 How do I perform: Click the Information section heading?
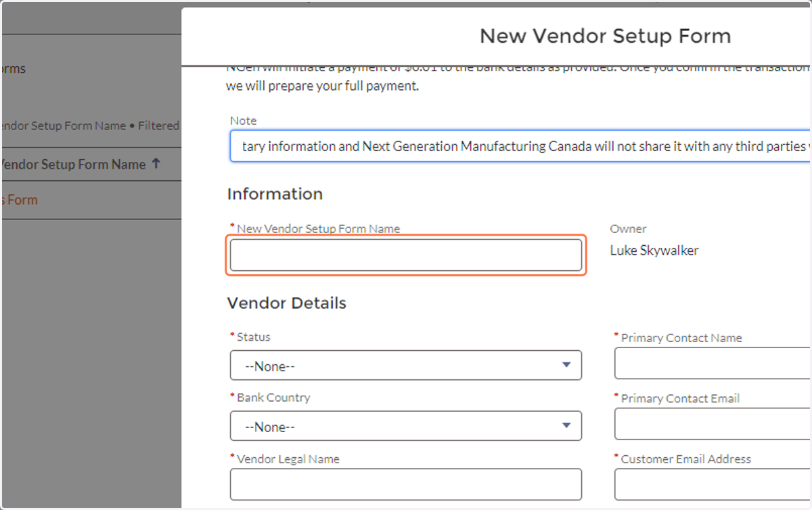[x=275, y=194]
